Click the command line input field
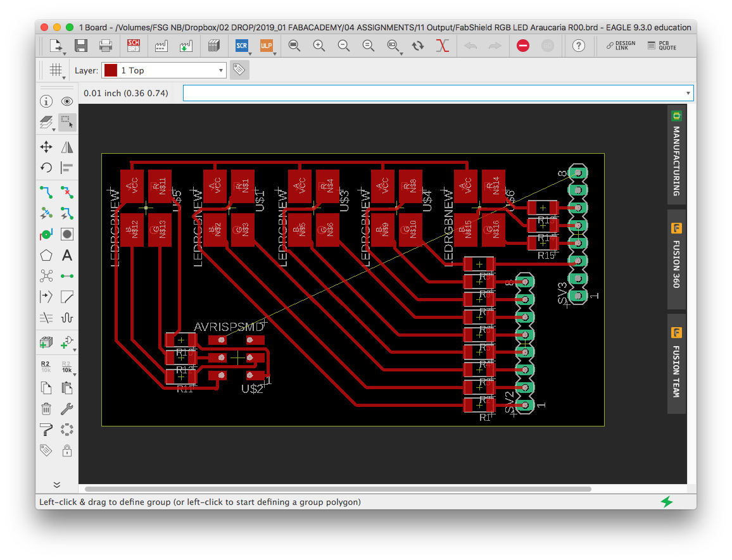Screen dimensions: 732x560 (433, 93)
